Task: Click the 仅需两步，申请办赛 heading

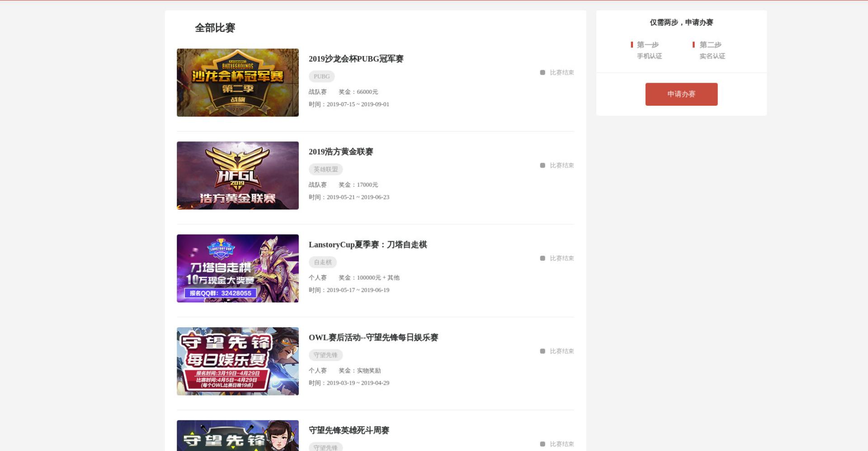Action: coord(681,22)
